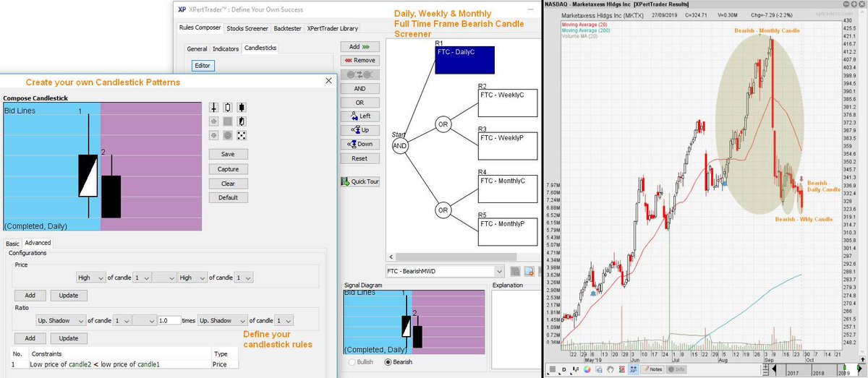Viewport: 868px width, 378px height.
Task: Click the chart type bars icon
Action: coord(575,369)
